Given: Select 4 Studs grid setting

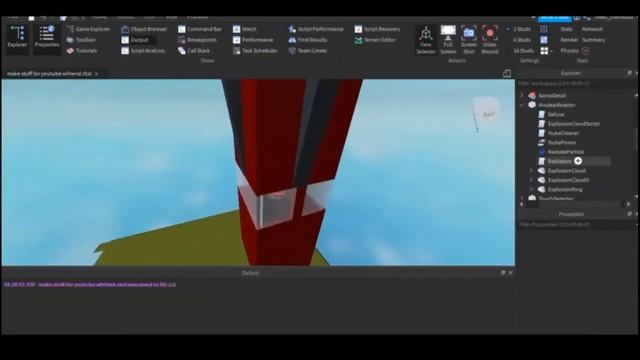Looking at the screenshot, I should pos(522,40).
